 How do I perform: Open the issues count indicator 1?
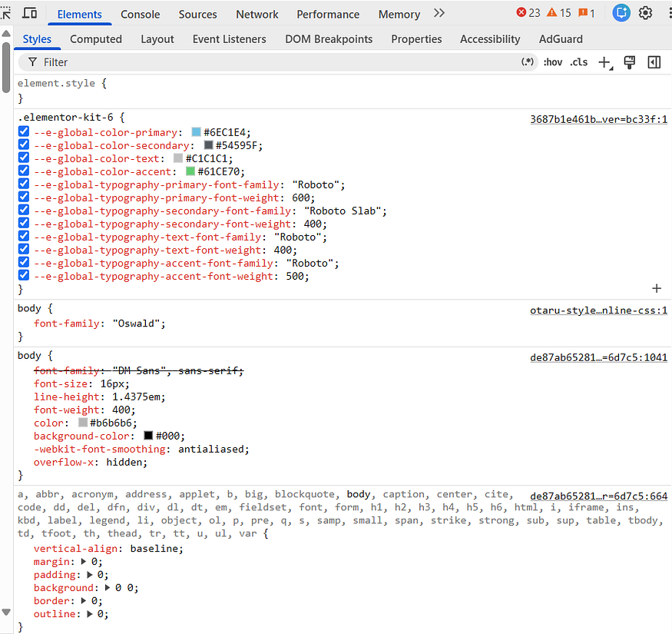pos(587,13)
